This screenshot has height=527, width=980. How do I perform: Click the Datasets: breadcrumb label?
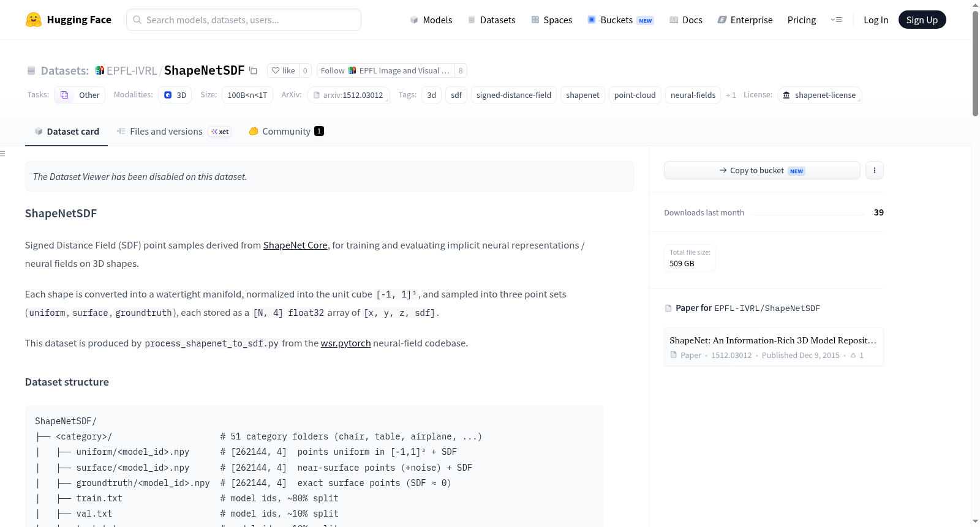point(65,70)
